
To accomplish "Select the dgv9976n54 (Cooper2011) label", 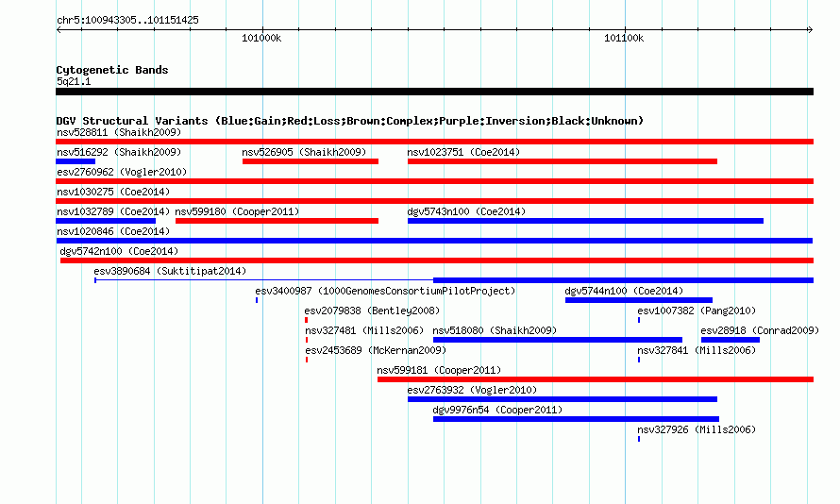I will coord(497,410).
